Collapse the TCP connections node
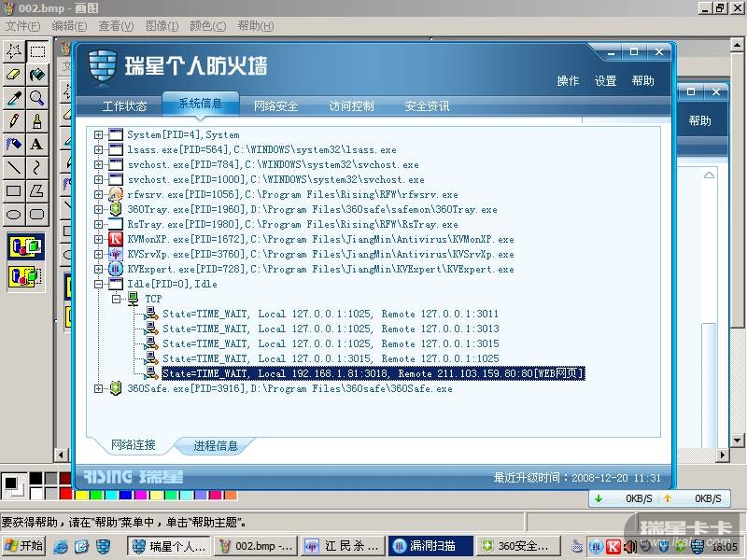Image resolution: width=747 pixels, height=560 pixels. [x=116, y=299]
